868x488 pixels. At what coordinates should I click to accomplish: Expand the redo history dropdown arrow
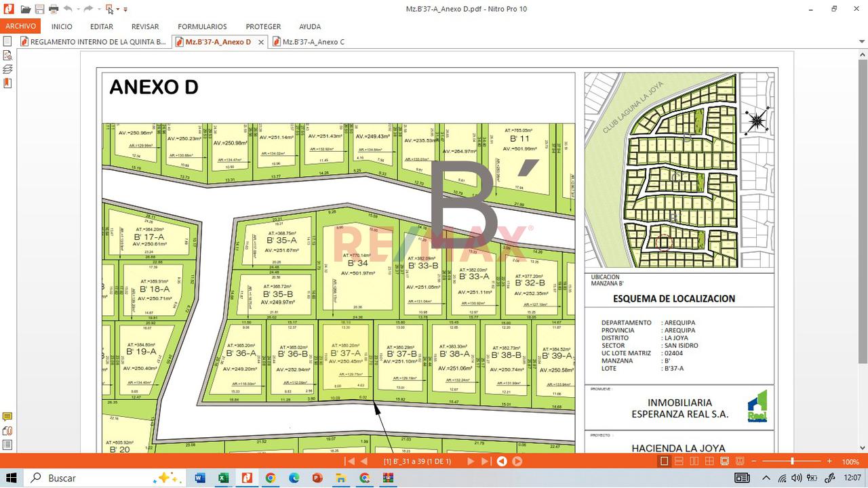click(98, 9)
